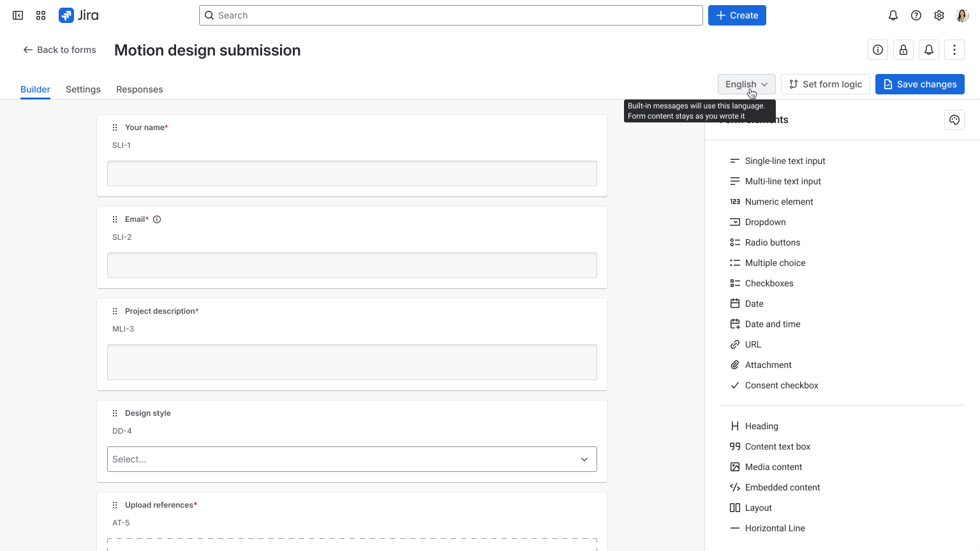980x551 pixels.
Task: Add a Single-line text input element
Action: pos(778,161)
